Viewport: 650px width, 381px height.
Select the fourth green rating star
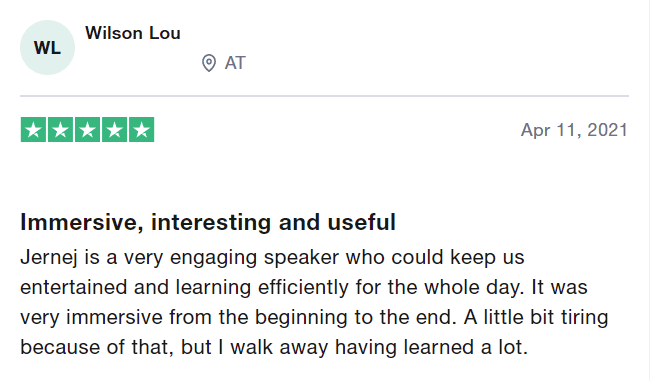[114, 130]
